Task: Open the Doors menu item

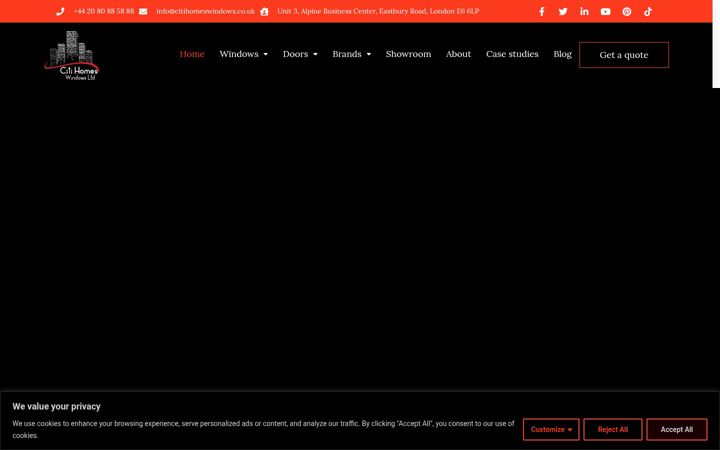Action: point(295,54)
